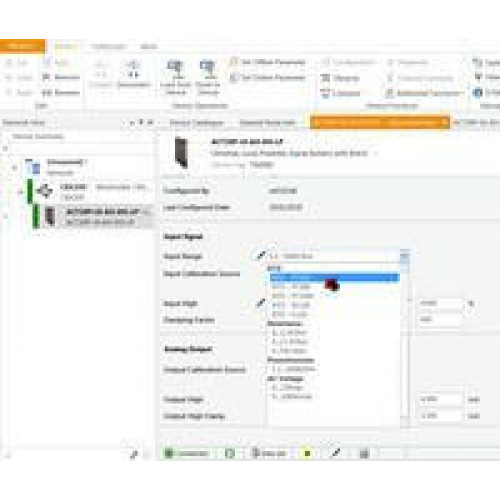The width and height of the screenshot is (500, 500).
Task: Click the pencil edit icon beside Input Range
Action: 261,256
